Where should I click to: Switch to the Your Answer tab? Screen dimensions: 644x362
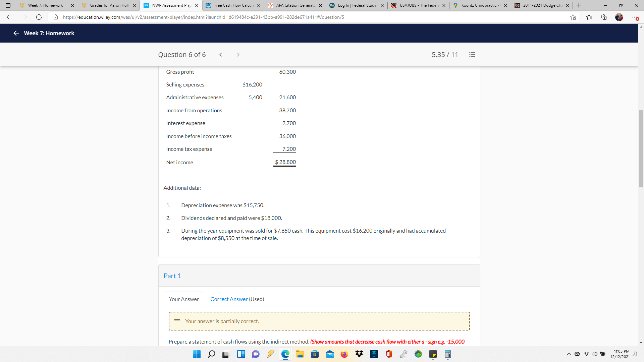tap(183, 299)
